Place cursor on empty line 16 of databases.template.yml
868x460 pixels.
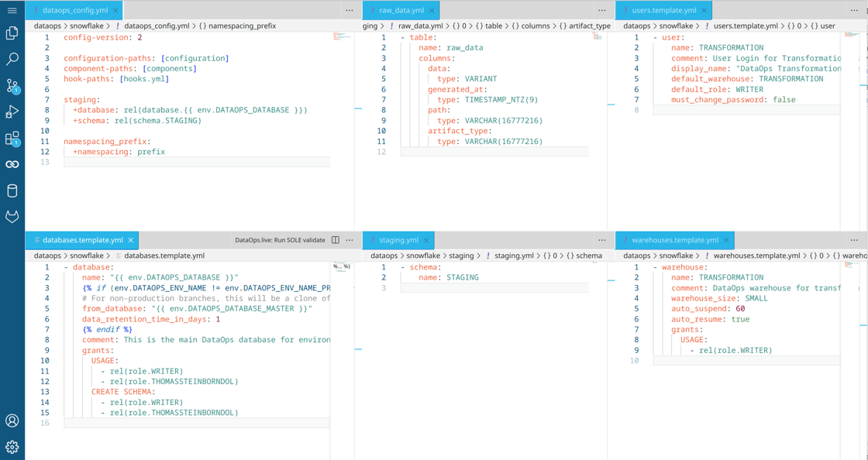[197, 423]
